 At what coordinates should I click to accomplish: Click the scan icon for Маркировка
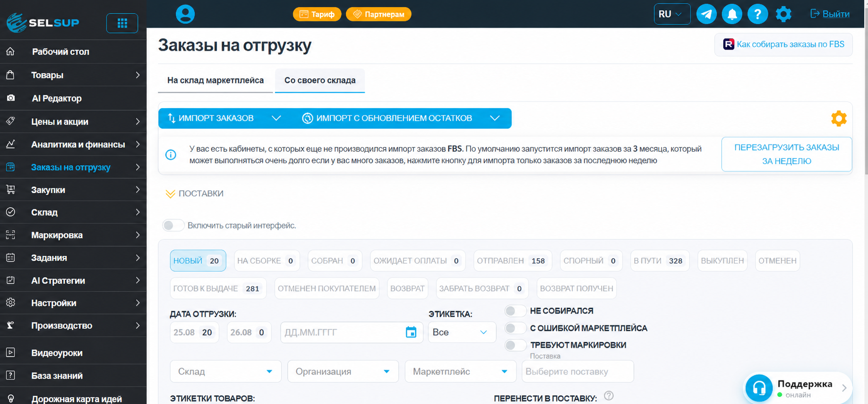point(10,235)
